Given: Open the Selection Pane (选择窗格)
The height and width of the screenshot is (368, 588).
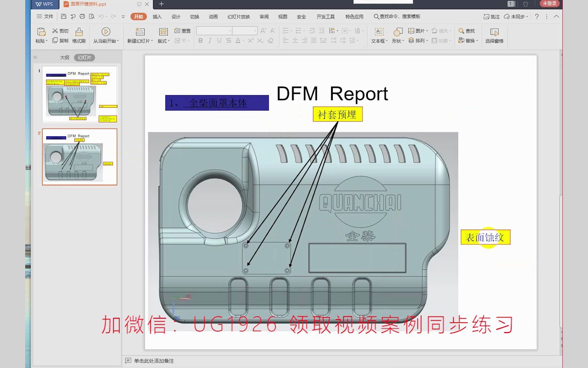Looking at the screenshot, I should (494, 35).
